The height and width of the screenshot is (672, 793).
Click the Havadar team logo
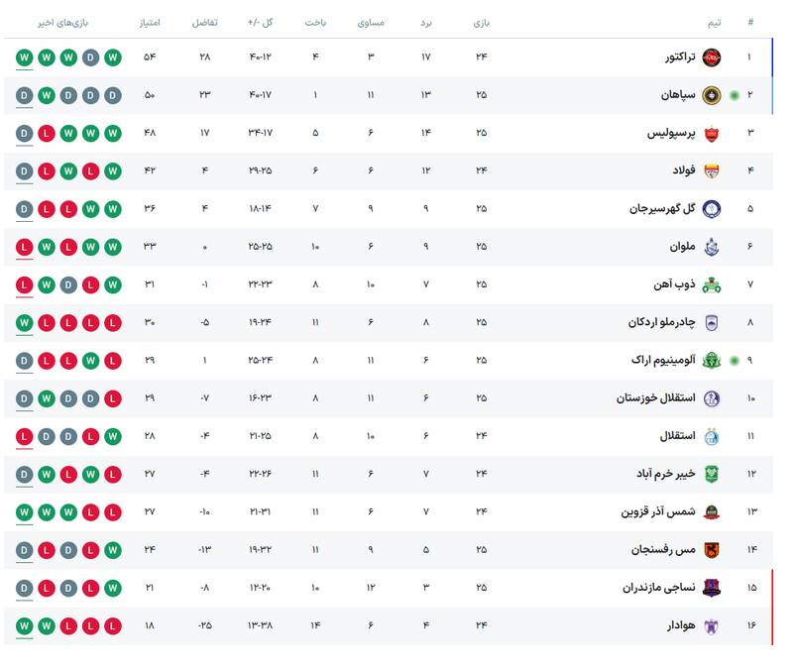tap(711, 626)
